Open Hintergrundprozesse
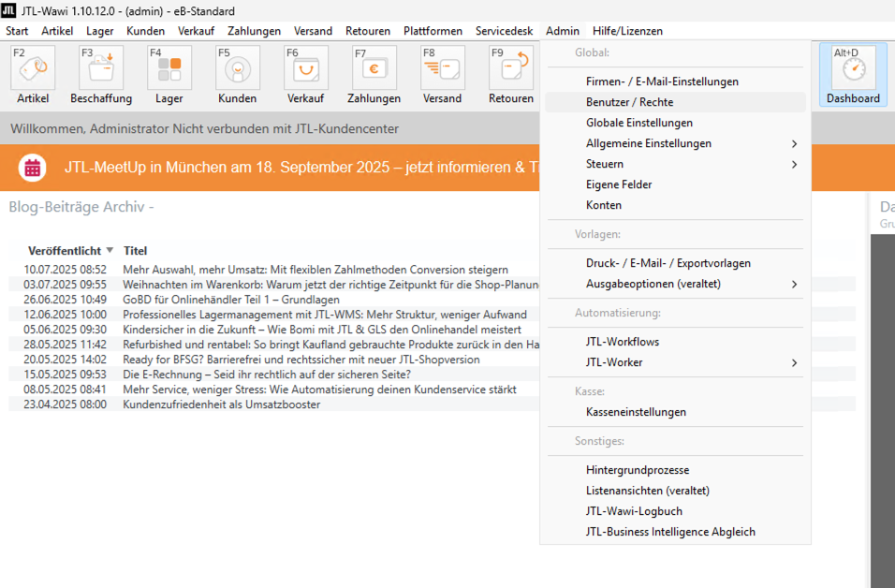The height and width of the screenshot is (588, 895). tap(675, 470)
